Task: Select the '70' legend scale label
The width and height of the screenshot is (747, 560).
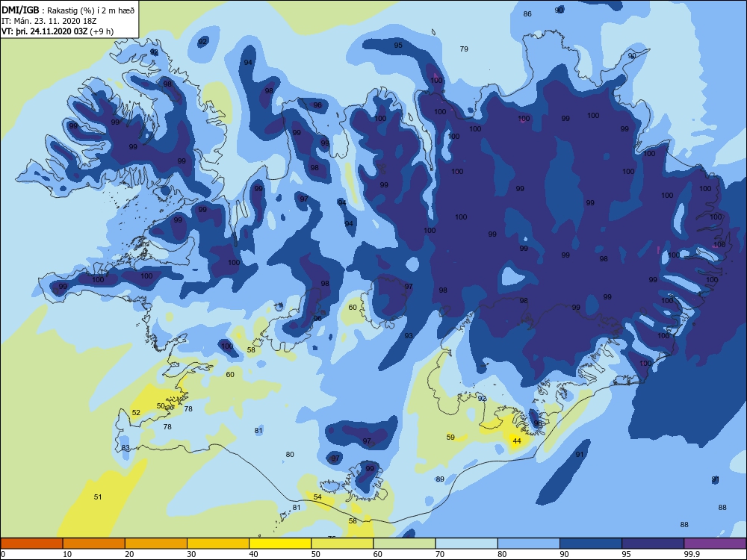Action: click(x=440, y=554)
